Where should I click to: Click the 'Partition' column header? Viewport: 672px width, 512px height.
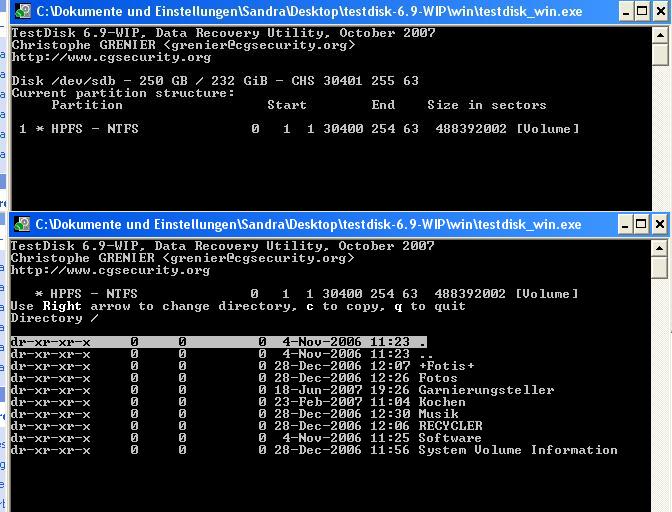pyautogui.click(x=87, y=105)
